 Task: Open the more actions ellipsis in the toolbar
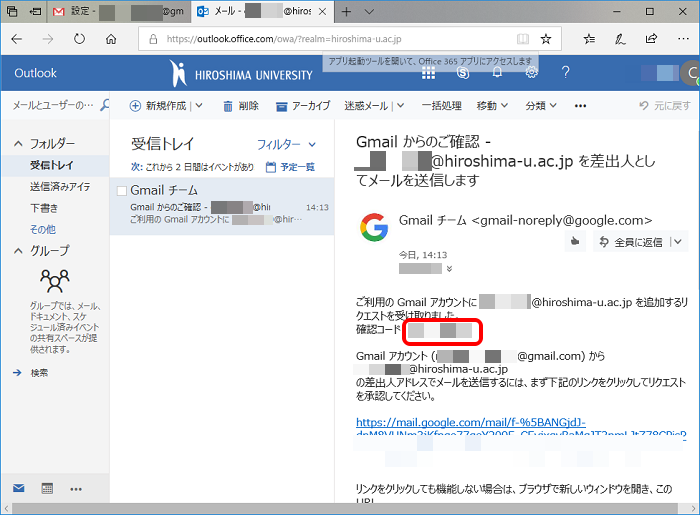click(x=580, y=106)
